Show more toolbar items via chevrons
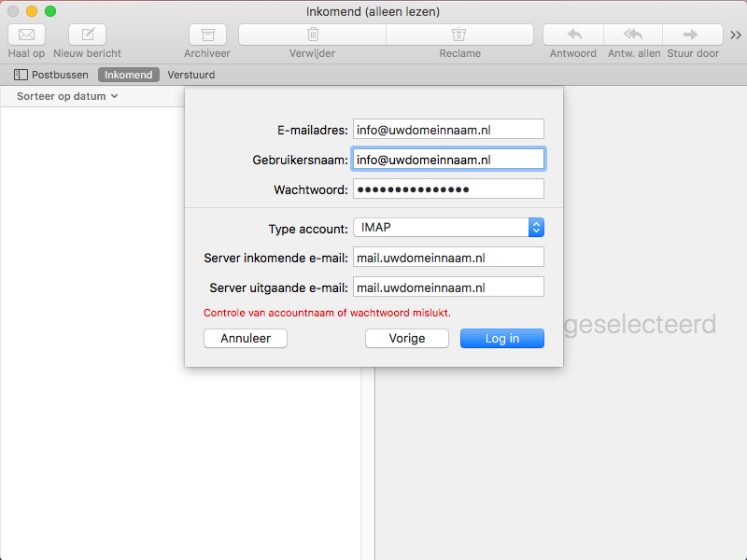 point(736,35)
